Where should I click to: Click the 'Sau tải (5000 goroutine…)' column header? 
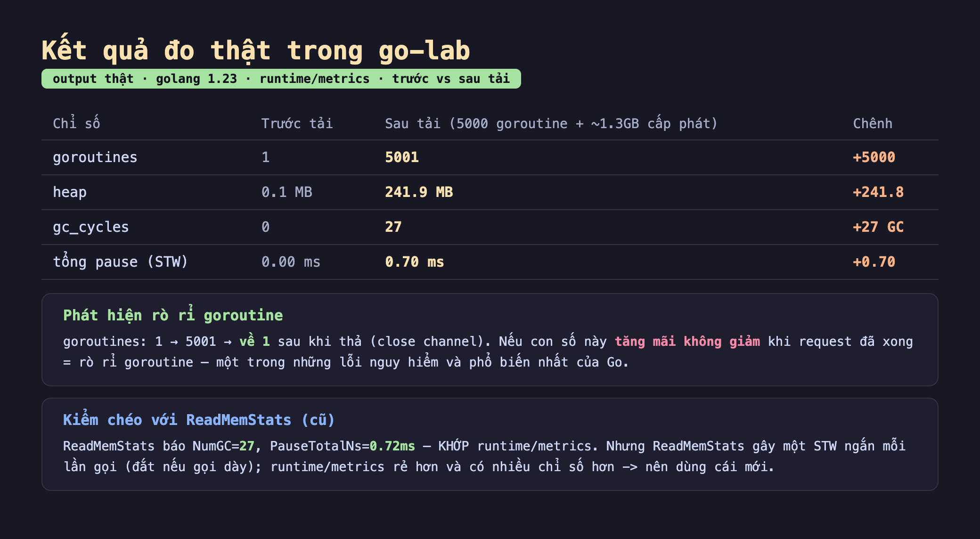click(x=551, y=123)
